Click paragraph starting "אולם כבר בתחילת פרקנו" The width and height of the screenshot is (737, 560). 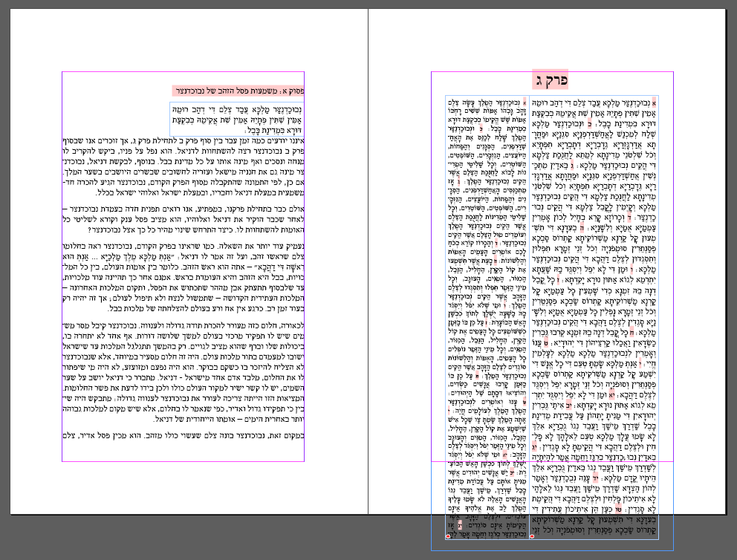coord(184,219)
